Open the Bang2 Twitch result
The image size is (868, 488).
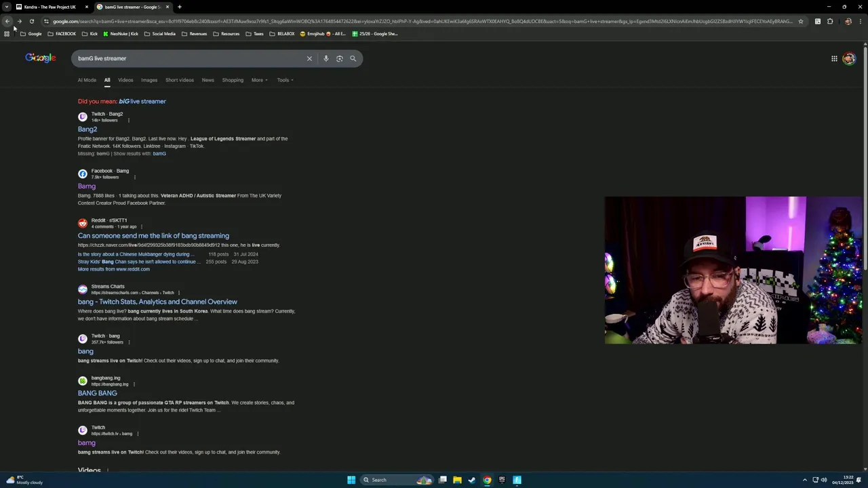(x=87, y=129)
